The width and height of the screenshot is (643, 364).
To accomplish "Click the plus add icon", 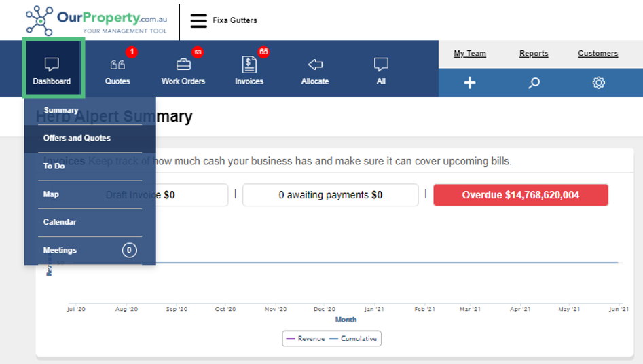I will click(470, 83).
